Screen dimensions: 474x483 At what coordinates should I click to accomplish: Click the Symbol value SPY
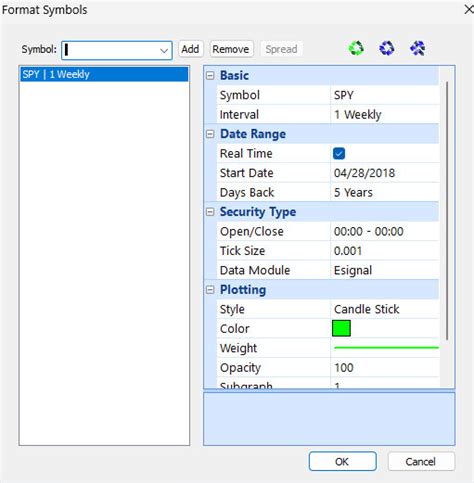click(x=343, y=95)
